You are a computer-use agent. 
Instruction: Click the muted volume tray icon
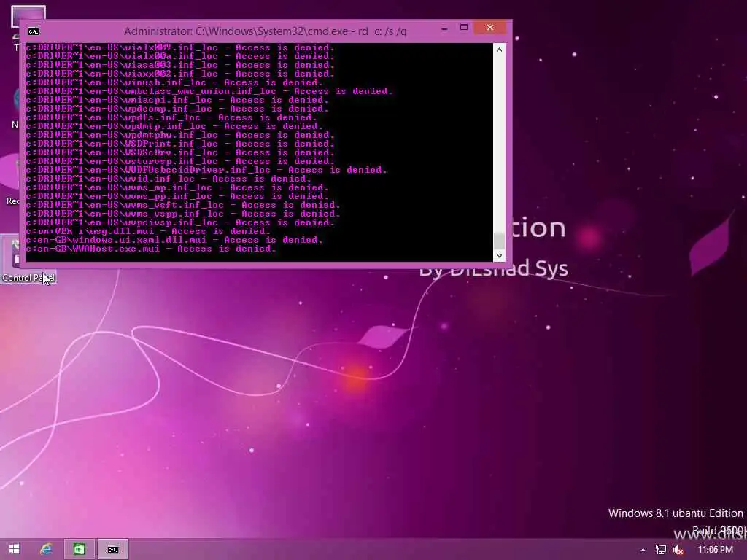pyautogui.click(x=678, y=550)
